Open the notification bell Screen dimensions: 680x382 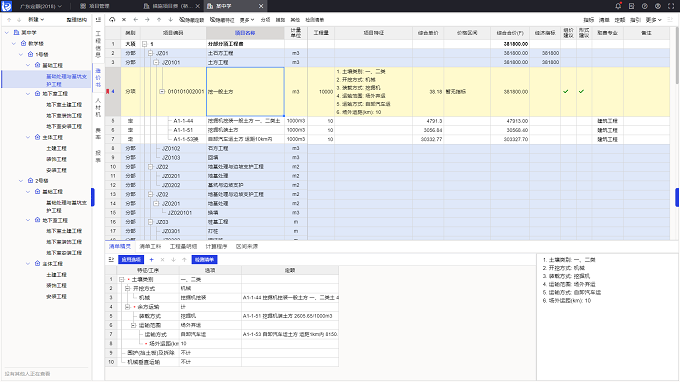pyautogui.click(x=618, y=6)
